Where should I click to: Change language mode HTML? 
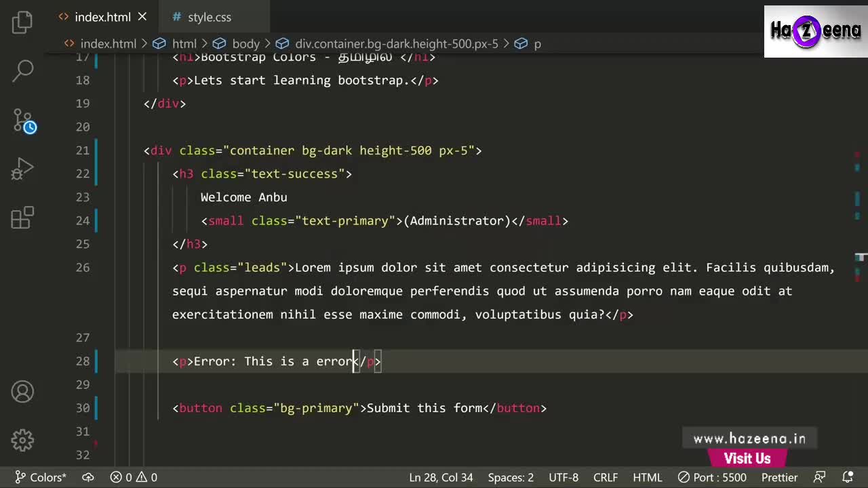click(648, 477)
